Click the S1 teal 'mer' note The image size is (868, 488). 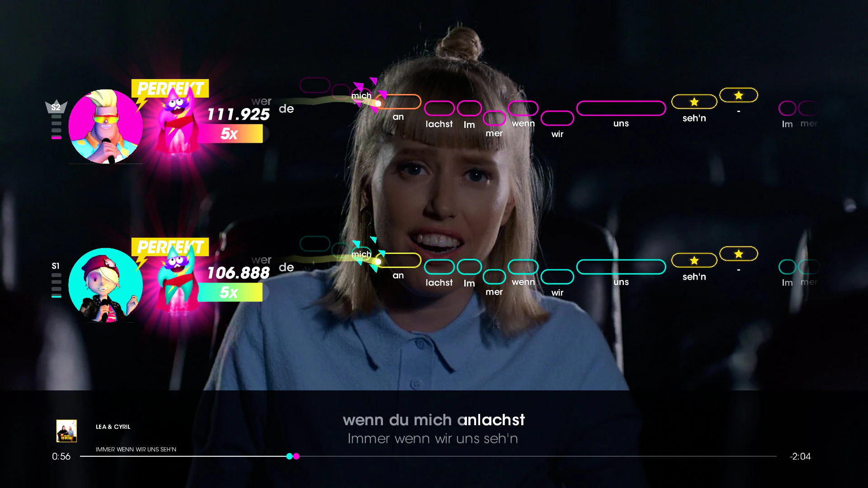(494, 277)
